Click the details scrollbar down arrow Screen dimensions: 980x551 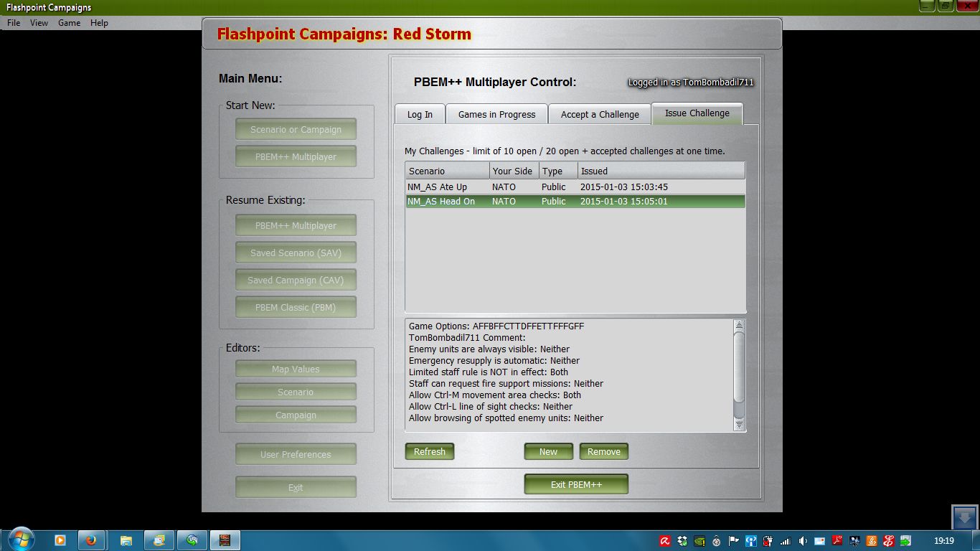pos(740,425)
